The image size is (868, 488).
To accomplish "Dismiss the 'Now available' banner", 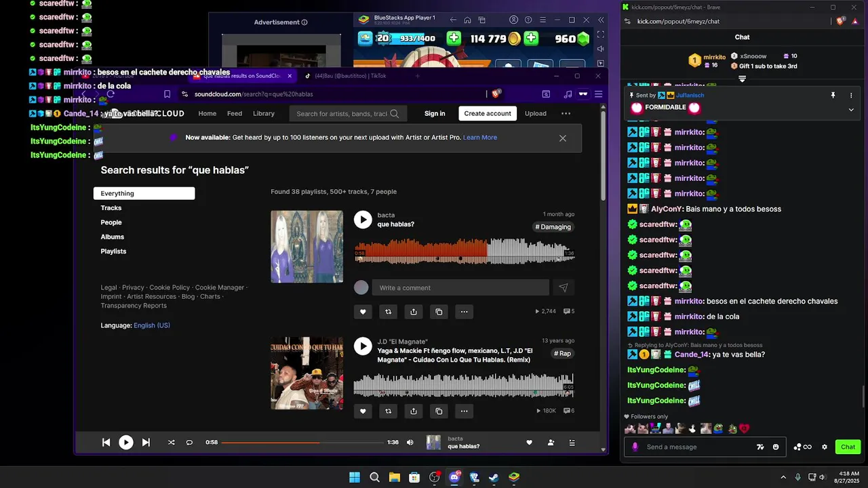I will (562, 138).
